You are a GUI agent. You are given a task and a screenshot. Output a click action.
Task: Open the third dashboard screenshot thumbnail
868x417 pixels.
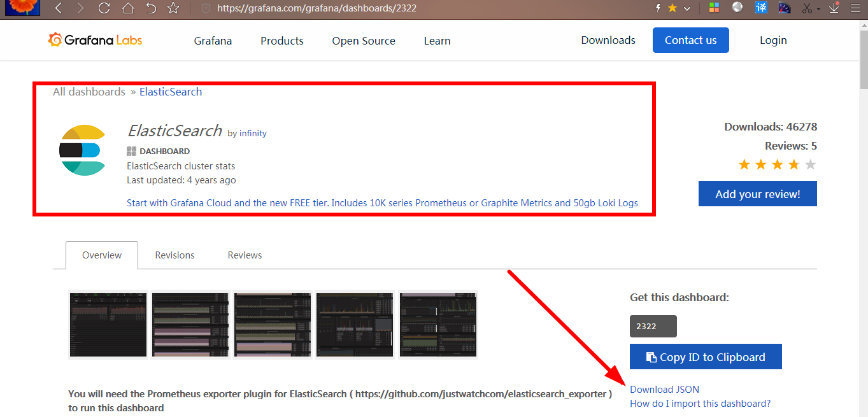click(x=273, y=325)
